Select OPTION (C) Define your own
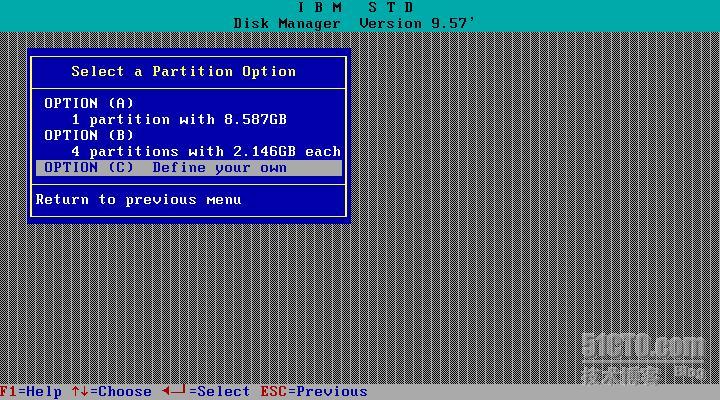The image size is (720, 400). pyautogui.click(x=189, y=168)
